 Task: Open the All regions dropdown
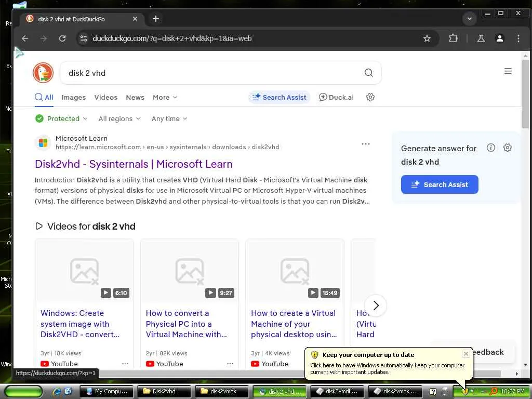coord(119,118)
